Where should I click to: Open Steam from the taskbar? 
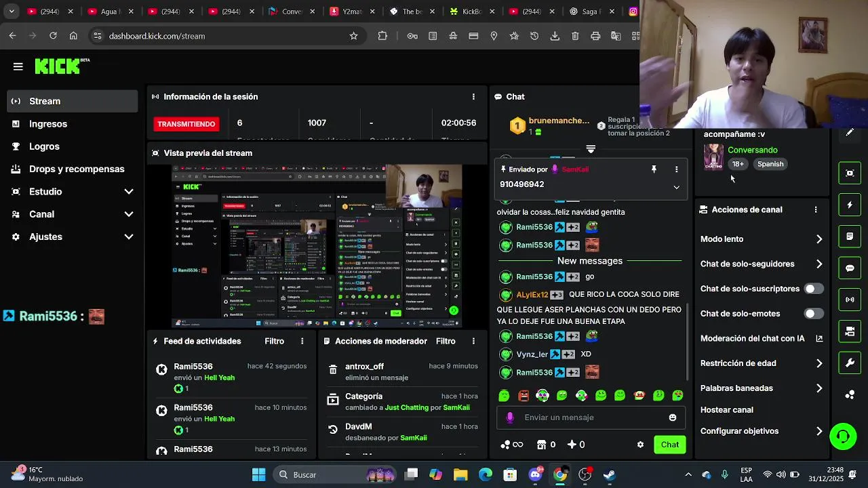click(610, 474)
